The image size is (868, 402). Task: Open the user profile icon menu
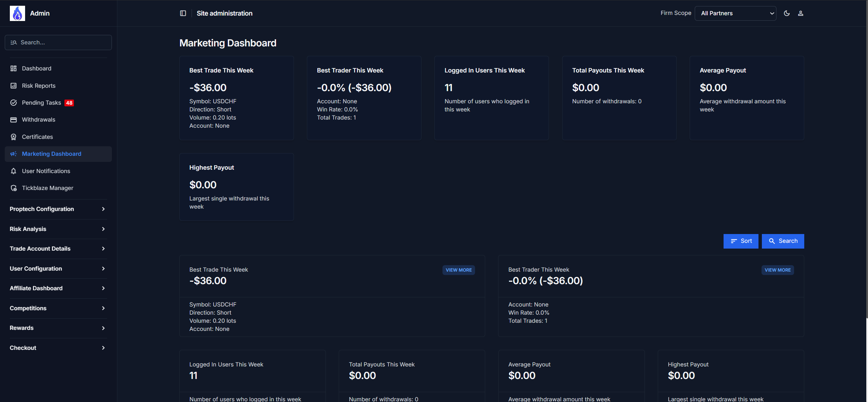coord(801,13)
